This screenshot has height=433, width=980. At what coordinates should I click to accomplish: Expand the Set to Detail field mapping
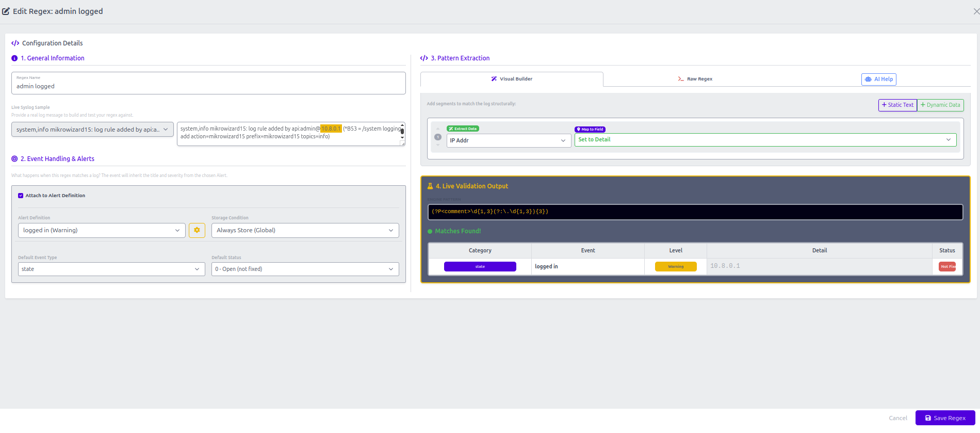(x=765, y=140)
